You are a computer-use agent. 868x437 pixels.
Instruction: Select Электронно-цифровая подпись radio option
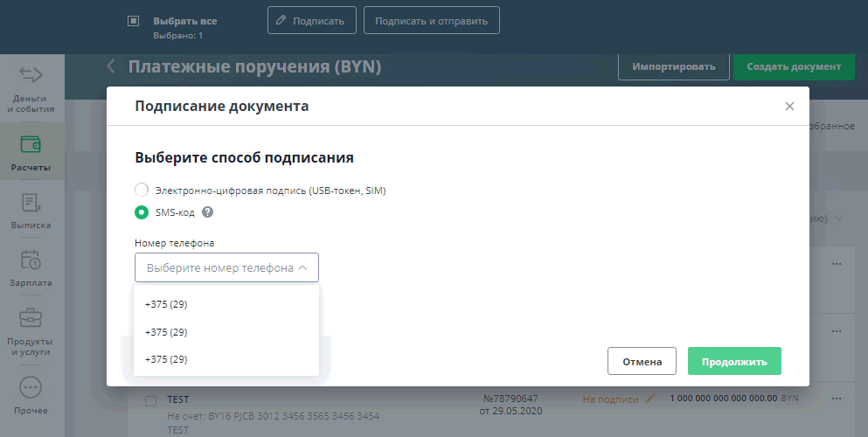[x=142, y=190]
